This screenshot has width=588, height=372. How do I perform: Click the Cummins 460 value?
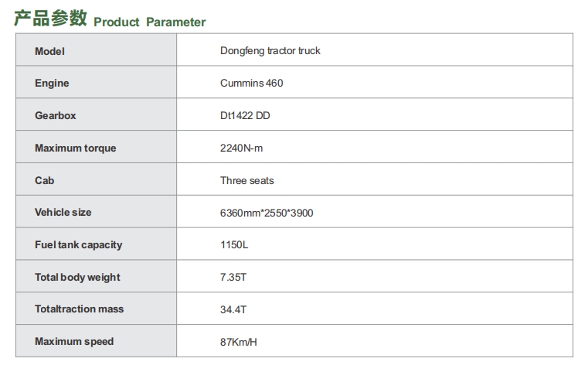pos(251,83)
